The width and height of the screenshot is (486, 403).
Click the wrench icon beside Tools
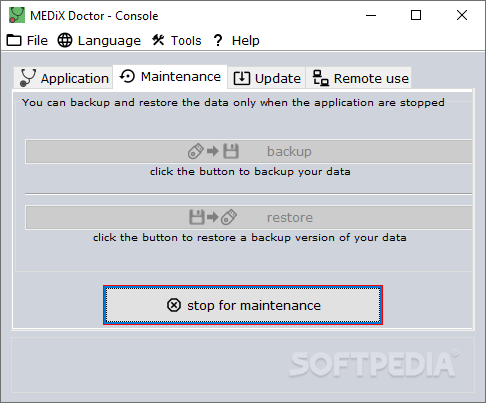(158, 40)
